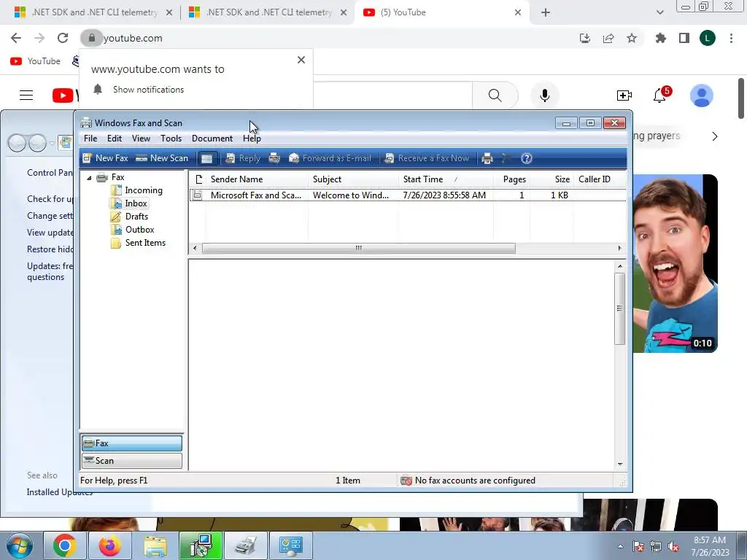747x560 pixels.
Task: Open the Edit menu
Action: tap(115, 139)
